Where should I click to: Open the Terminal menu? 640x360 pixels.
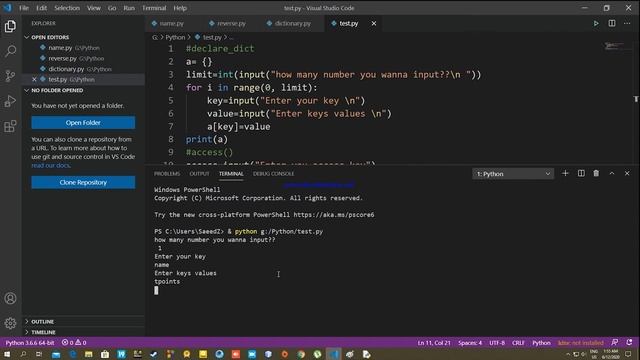pos(154,8)
